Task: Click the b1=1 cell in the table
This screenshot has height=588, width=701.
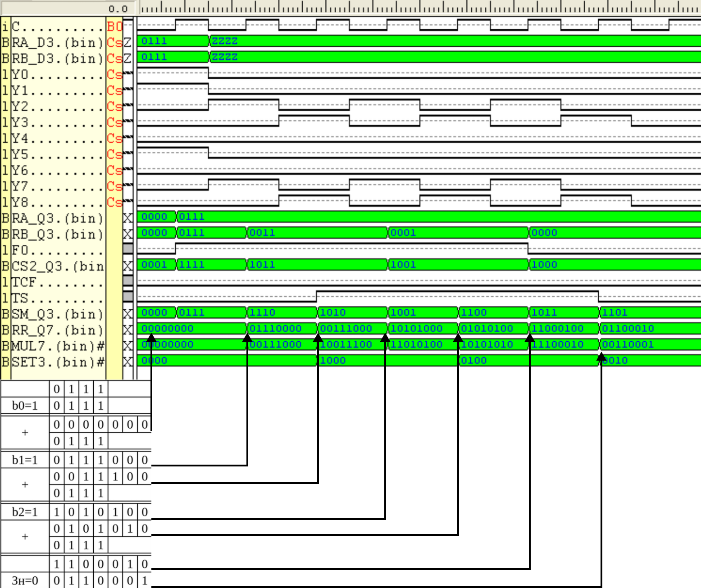Action: pyautogui.click(x=25, y=460)
